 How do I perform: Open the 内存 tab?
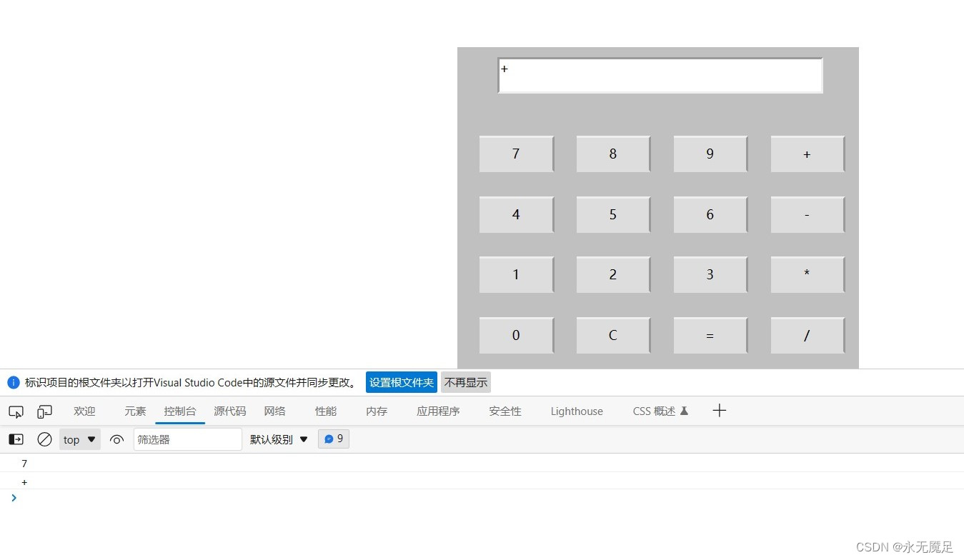point(377,411)
